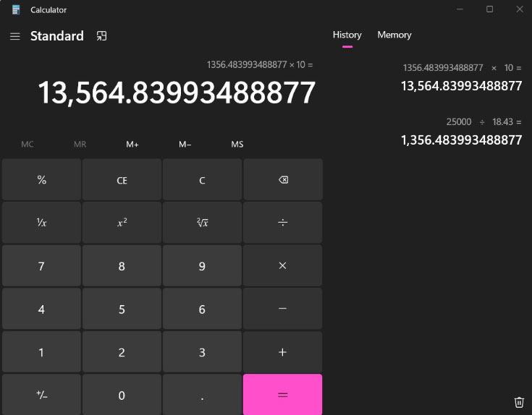Image resolution: width=532 pixels, height=415 pixels.
Task: Click the MS memory store button
Action: click(237, 145)
